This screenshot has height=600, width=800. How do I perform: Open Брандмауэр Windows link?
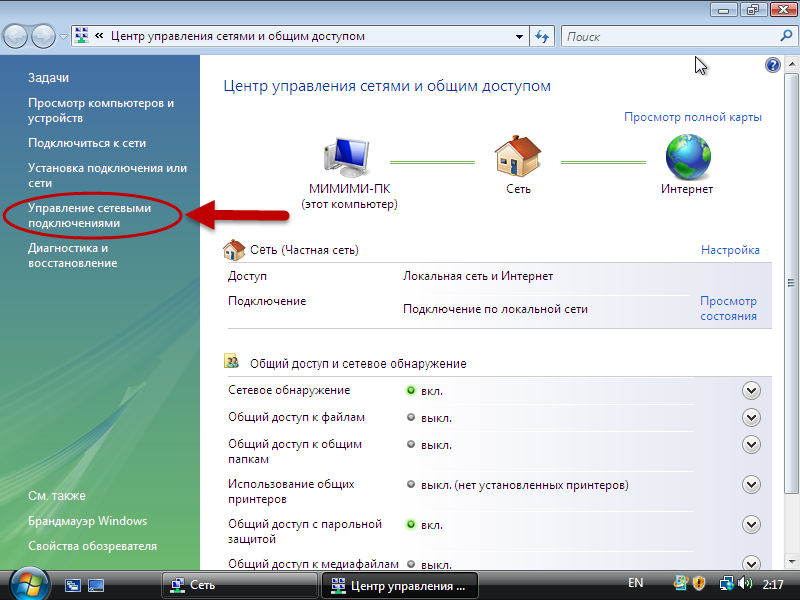point(87,521)
